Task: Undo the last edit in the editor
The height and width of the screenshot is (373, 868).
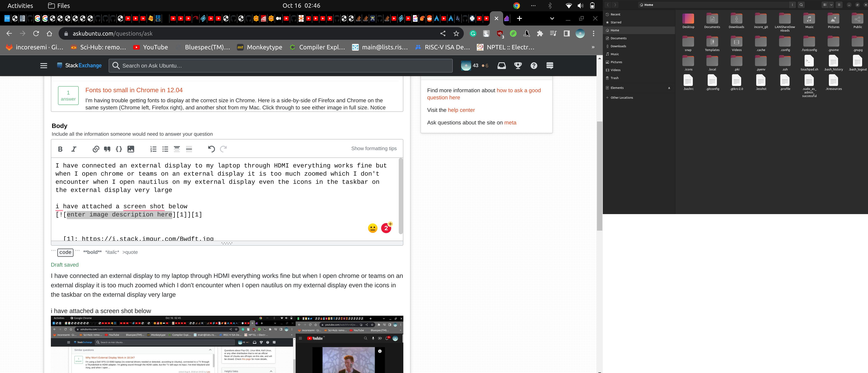Action: [x=211, y=149]
